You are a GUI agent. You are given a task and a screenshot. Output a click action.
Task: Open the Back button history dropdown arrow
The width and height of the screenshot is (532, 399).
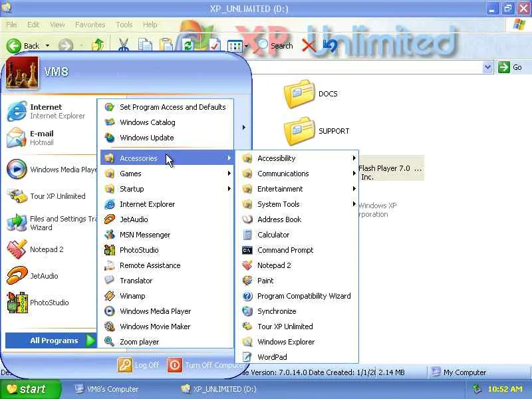coord(47,45)
